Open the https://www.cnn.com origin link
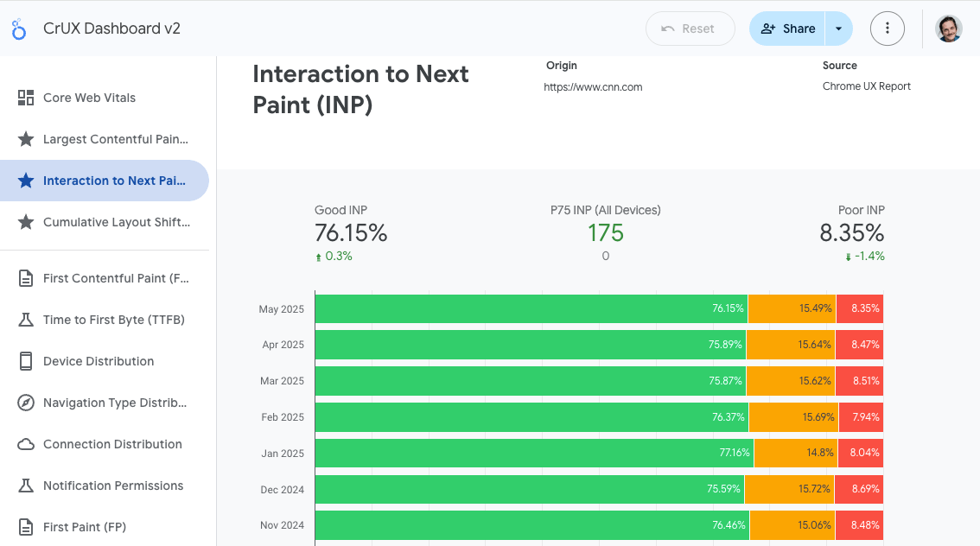Image resolution: width=980 pixels, height=546 pixels. point(593,86)
